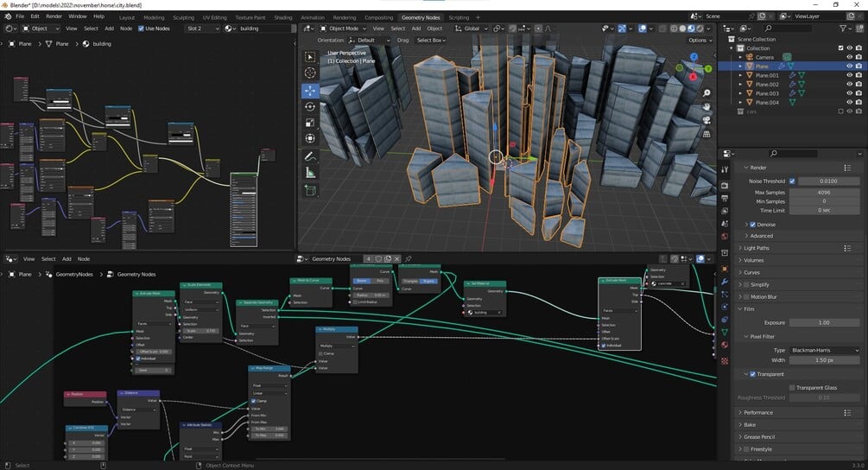Open the Pixel Filter Type dropdown

pyautogui.click(x=825, y=351)
